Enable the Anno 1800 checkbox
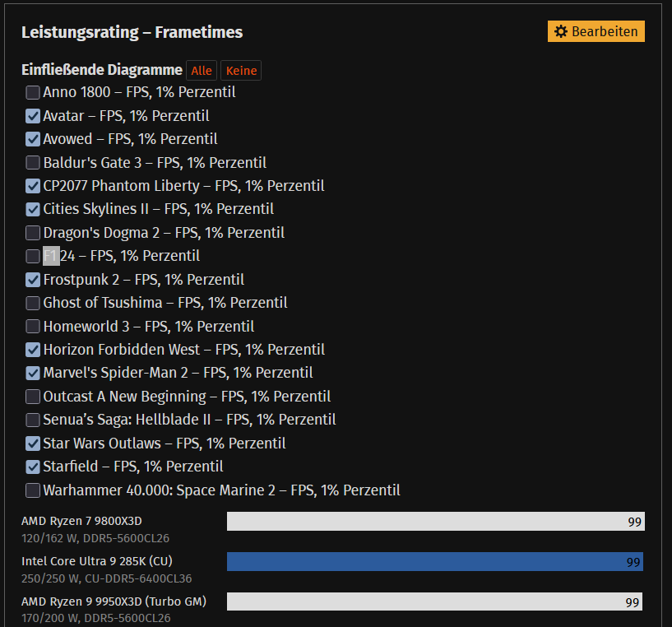Image resolution: width=672 pixels, height=627 pixels. 33,92
